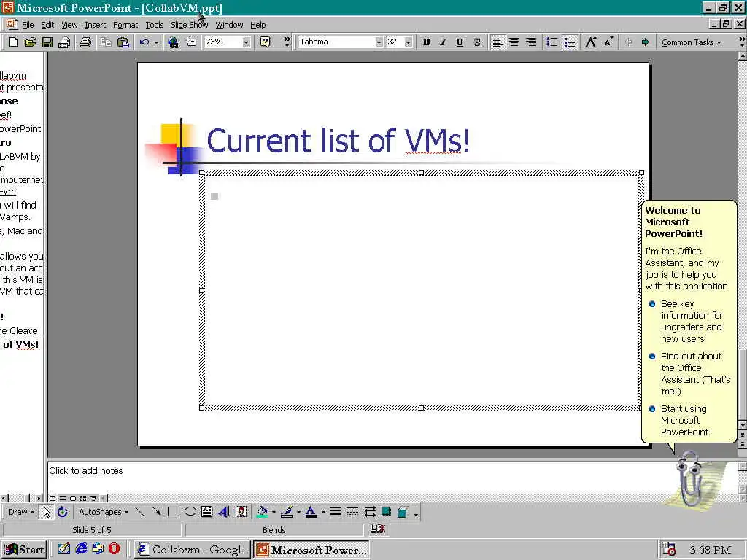
Task: Switch to the Collabvm - Google taskbar window
Action: click(192, 550)
